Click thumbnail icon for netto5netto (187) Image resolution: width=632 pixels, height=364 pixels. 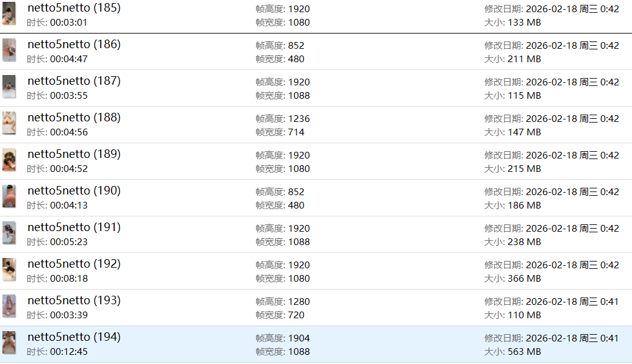9,87
